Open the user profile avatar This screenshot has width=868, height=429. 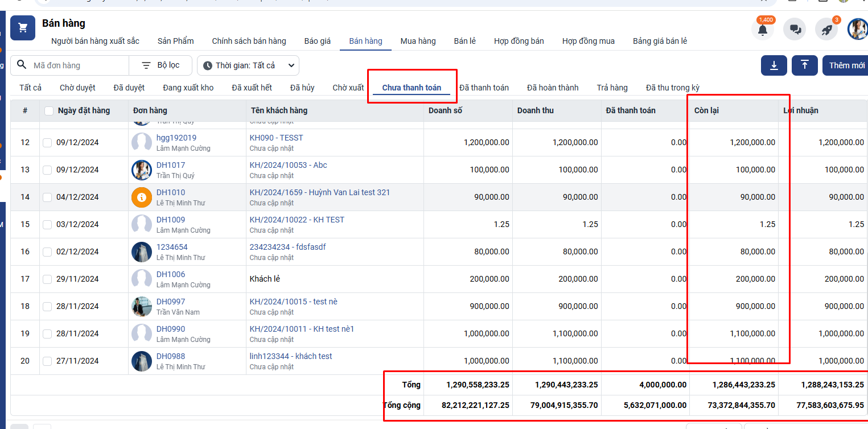[857, 29]
